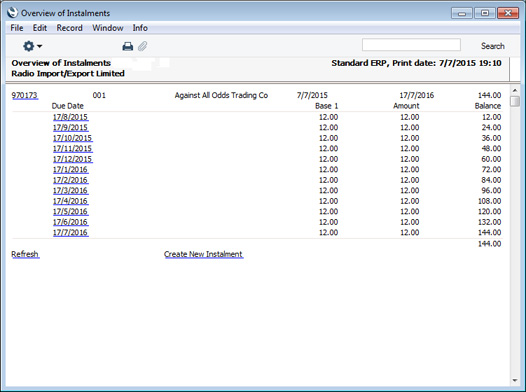The height and width of the screenshot is (392, 526).
Task: Minimize the Overview of Instalments window
Action: pyautogui.click(x=462, y=13)
